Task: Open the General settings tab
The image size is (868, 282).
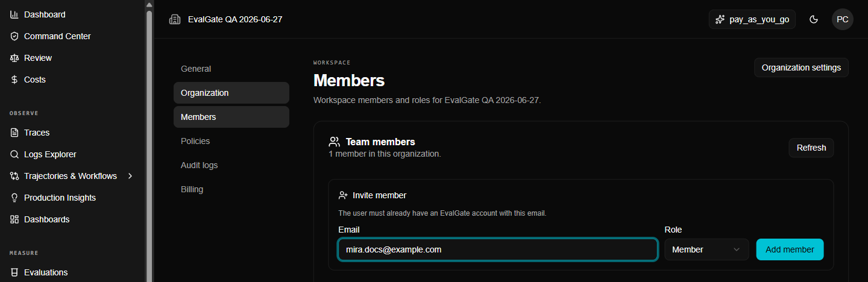Action: point(231,69)
